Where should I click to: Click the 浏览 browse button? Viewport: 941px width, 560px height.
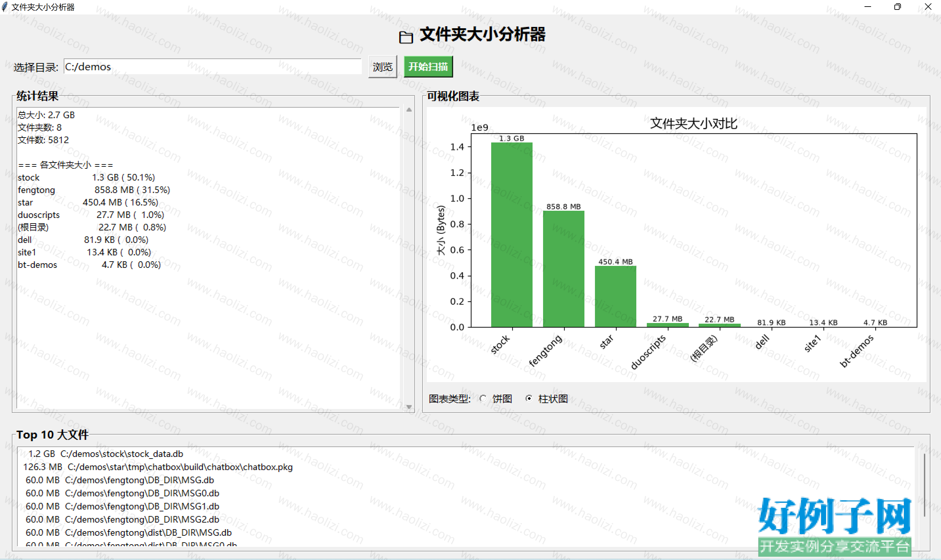click(x=383, y=67)
